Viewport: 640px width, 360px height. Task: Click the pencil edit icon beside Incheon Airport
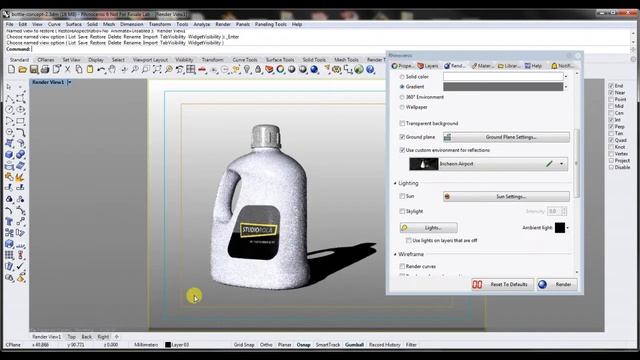(549, 164)
